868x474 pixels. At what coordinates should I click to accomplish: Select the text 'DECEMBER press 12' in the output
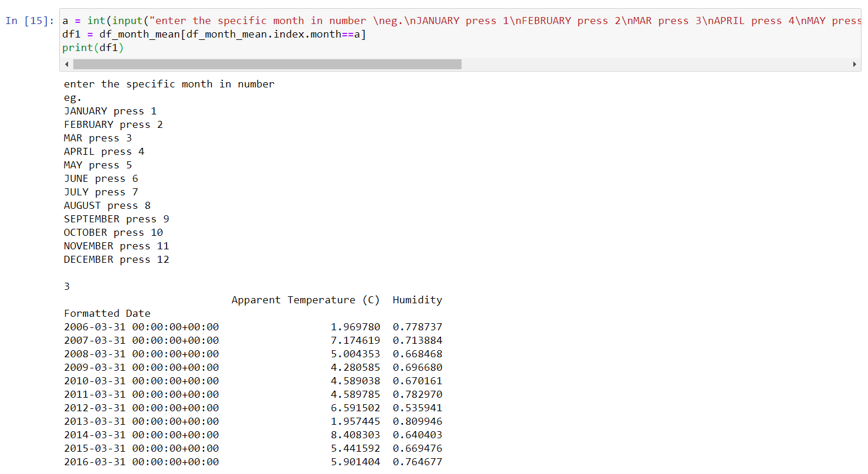click(116, 259)
